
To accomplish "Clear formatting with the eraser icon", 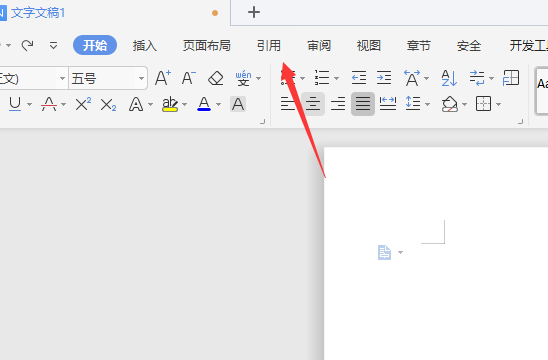I will coord(216,78).
